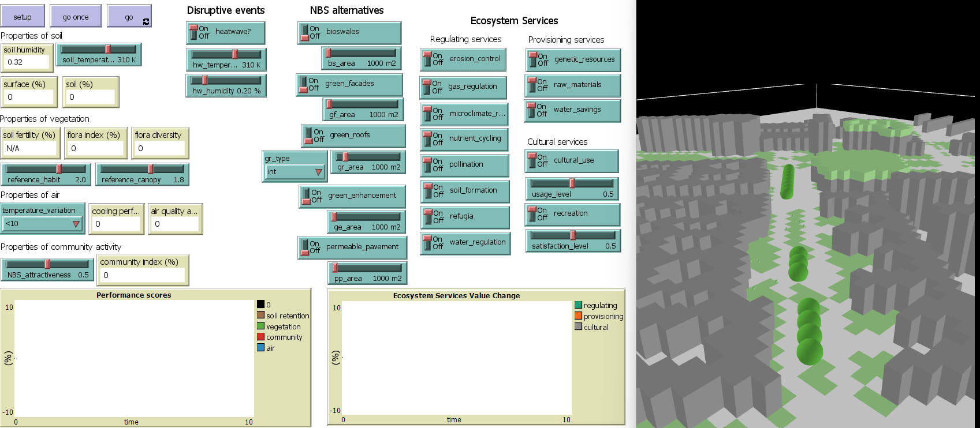Toggle gas_regulation switch
980x428 pixels.
pyautogui.click(x=464, y=88)
